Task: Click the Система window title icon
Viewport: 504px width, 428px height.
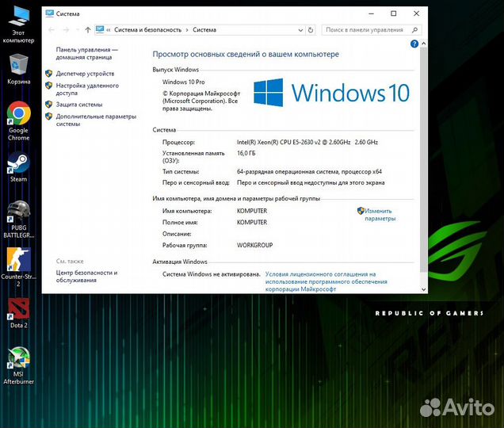Action: pos(49,13)
